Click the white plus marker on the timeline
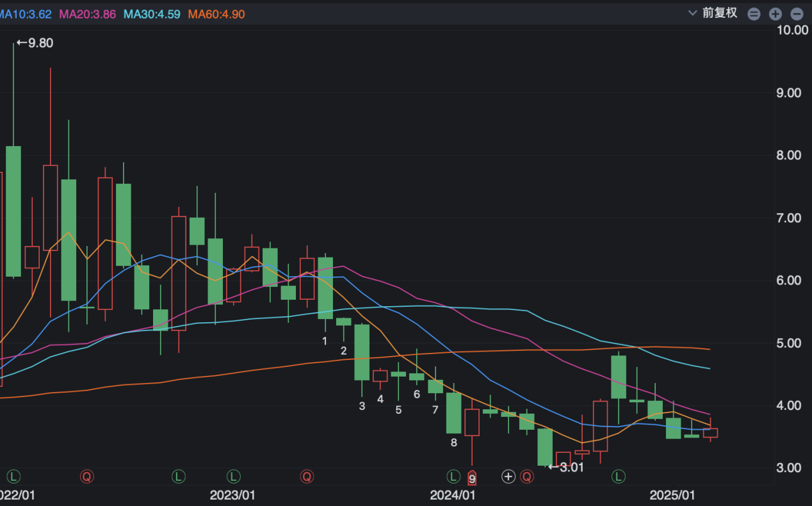Viewport: 812px width, 506px height. [508, 476]
